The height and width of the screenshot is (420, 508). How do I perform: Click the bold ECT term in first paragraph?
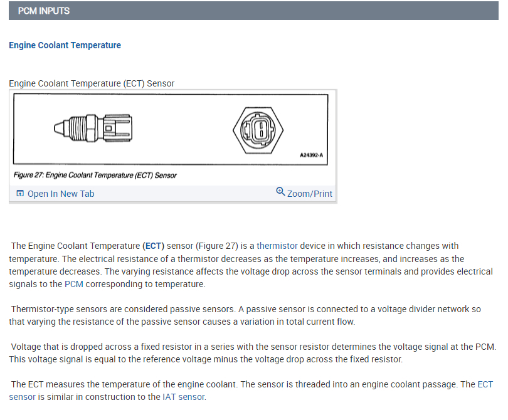point(153,246)
